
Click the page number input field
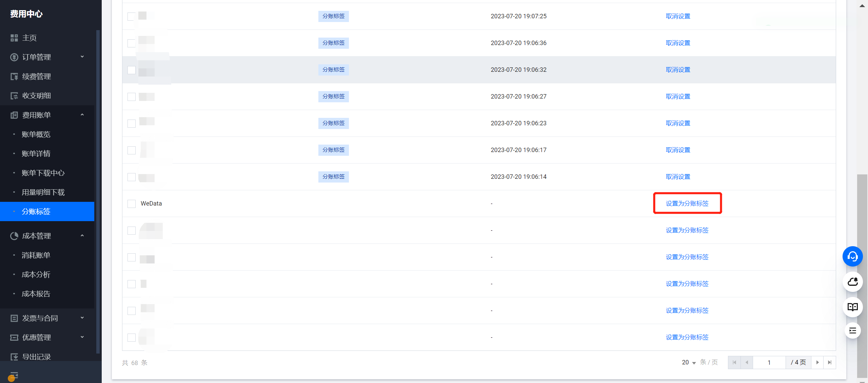point(769,362)
